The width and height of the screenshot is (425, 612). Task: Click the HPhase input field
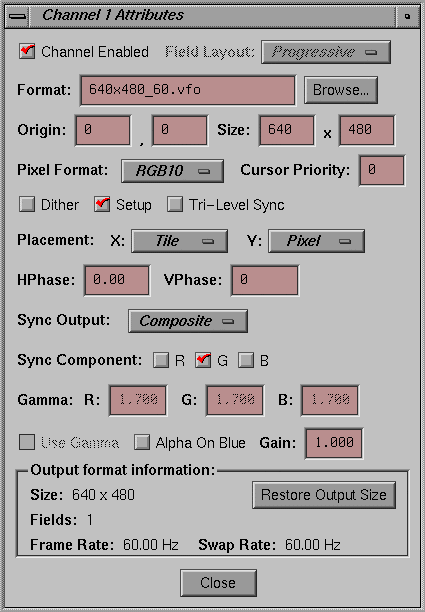(x=117, y=280)
